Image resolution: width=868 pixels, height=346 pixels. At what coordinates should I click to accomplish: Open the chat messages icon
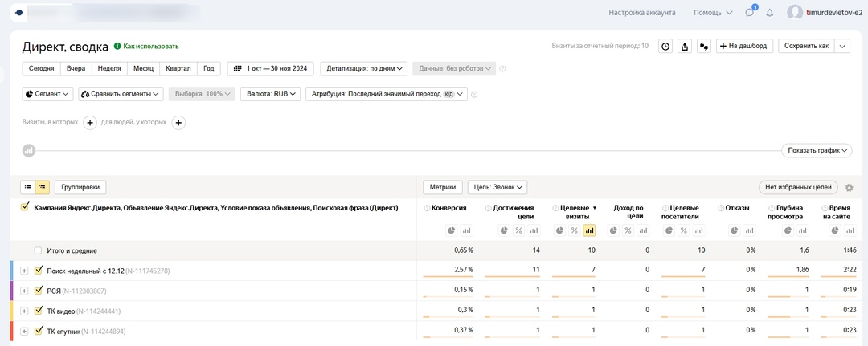click(750, 12)
